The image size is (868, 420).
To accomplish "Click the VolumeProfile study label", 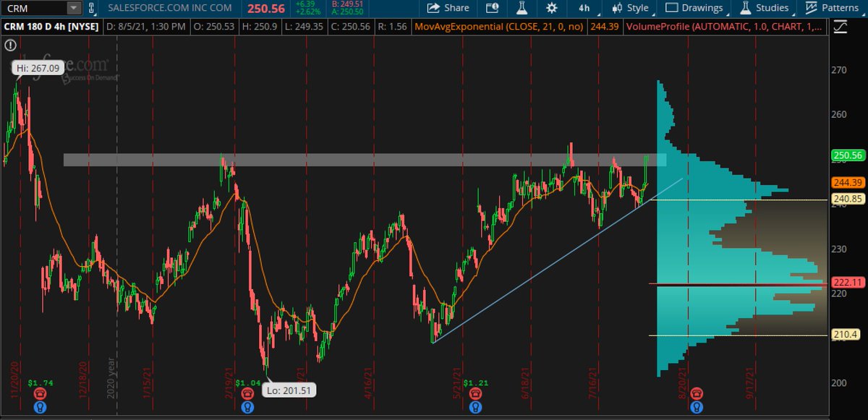I will (723, 27).
